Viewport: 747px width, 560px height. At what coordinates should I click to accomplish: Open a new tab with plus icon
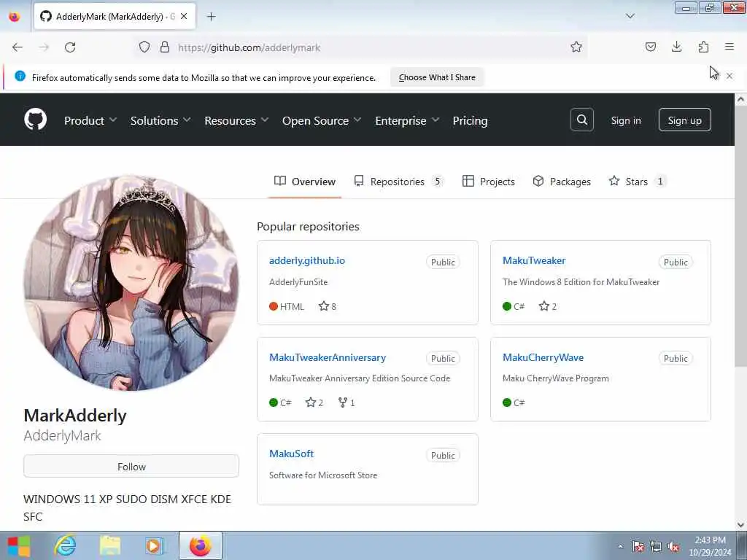pyautogui.click(x=211, y=16)
